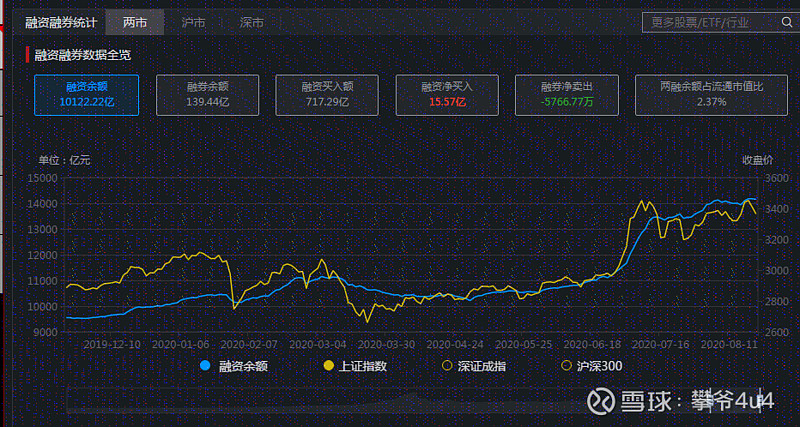Select 两融余额占流通市值比 card

pos(711,95)
